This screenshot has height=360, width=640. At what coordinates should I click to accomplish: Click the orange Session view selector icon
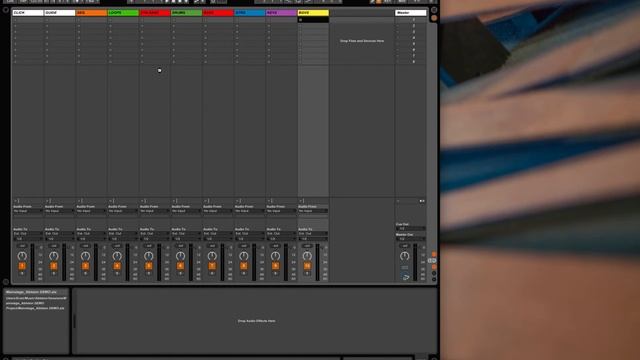click(434, 18)
